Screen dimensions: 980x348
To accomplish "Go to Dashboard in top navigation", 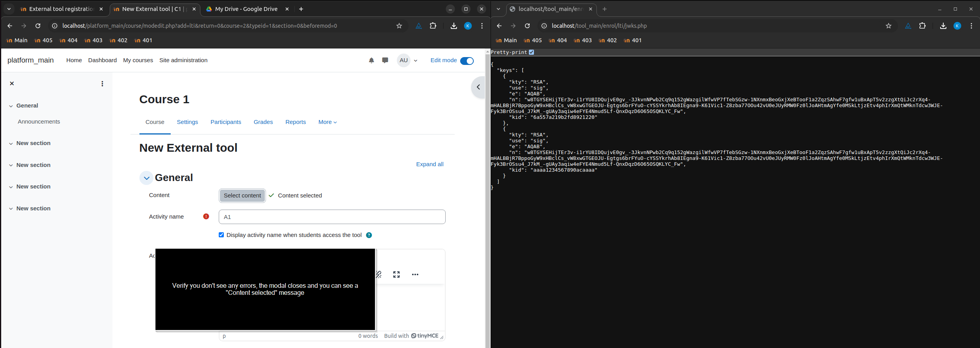I will 102,60.
